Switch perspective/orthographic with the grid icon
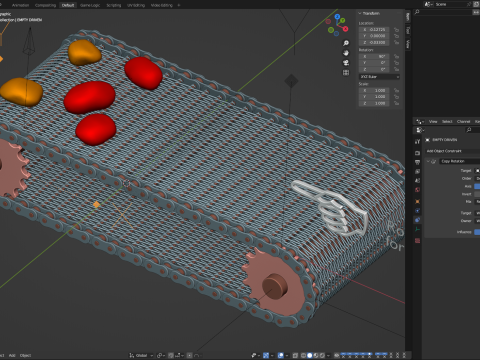Image resolution: width=480 pixels, height=360 pixels. pyautogui.click(x=346, y=72)
